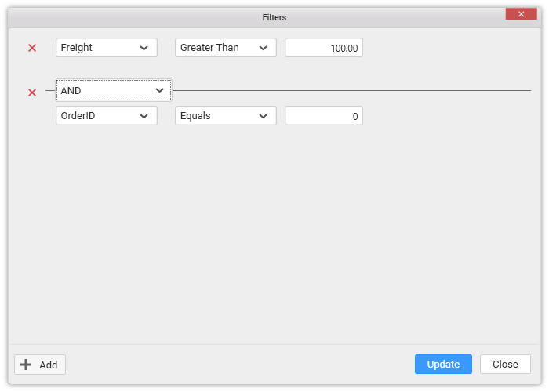Click the chevron arrow in OrderID combo box

coord(144,116)
